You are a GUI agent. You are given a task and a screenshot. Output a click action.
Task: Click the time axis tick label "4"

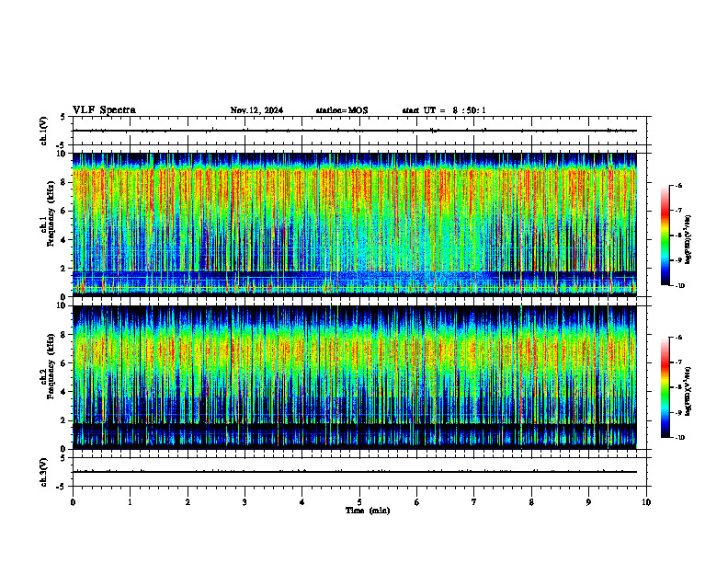(x=301, y=502)
